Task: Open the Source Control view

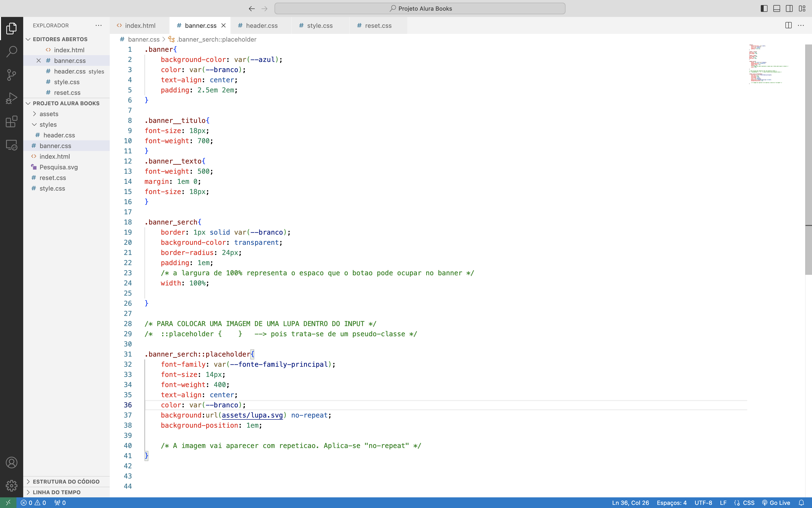Action: tap(11, 75)
